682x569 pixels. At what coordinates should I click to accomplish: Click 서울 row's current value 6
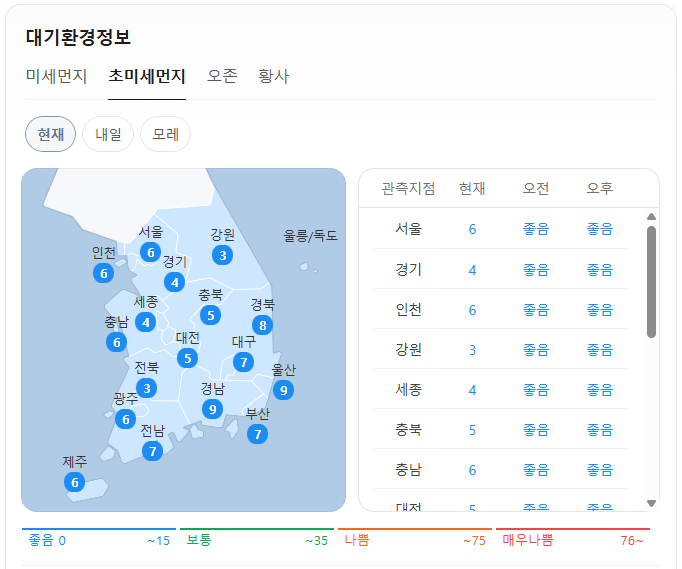point(472,229)
